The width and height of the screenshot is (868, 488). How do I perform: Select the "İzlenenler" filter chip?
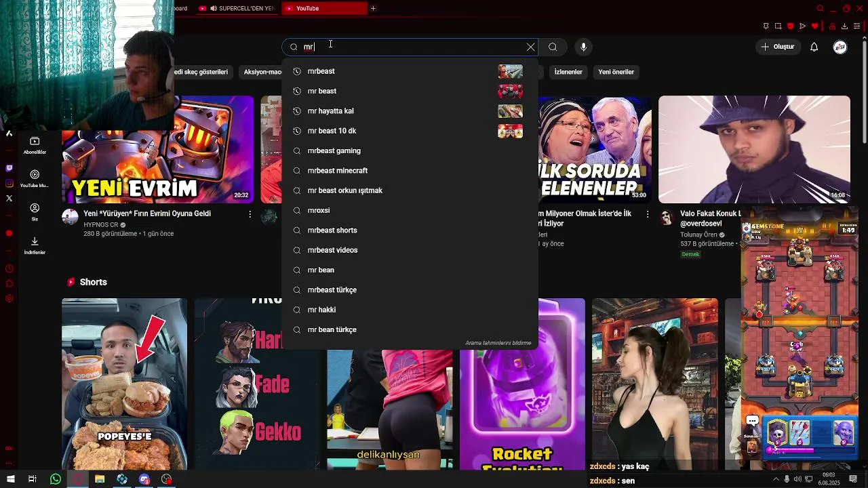568,72
